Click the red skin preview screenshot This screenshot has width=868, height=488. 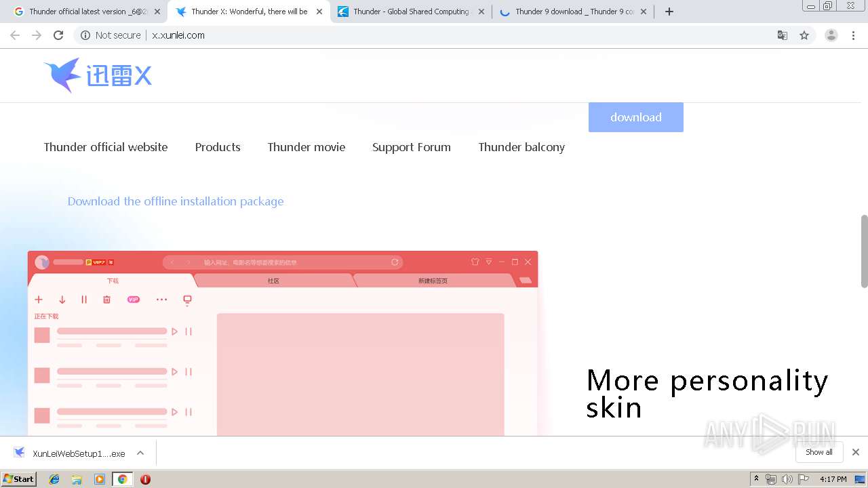[x=283, y=344]
